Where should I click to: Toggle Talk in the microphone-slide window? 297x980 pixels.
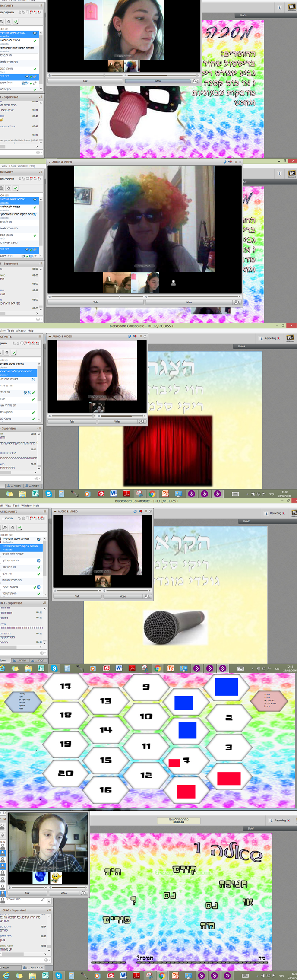[77, 596]
